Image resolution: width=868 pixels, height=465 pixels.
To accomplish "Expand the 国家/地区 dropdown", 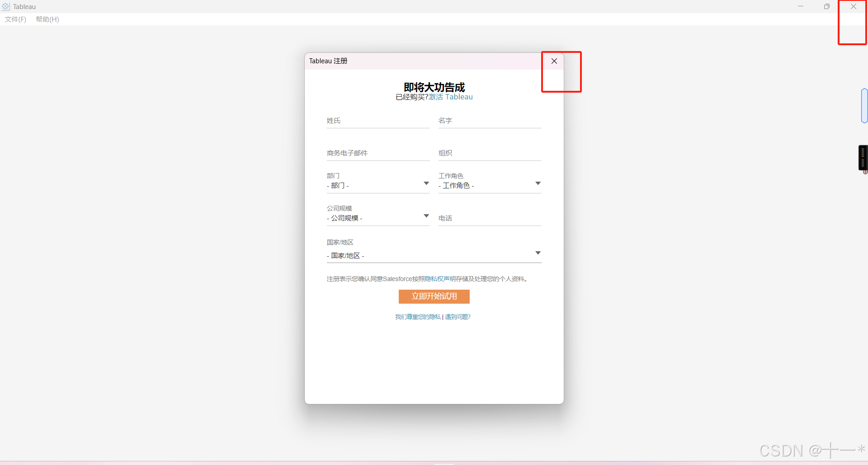I will 434,256.
